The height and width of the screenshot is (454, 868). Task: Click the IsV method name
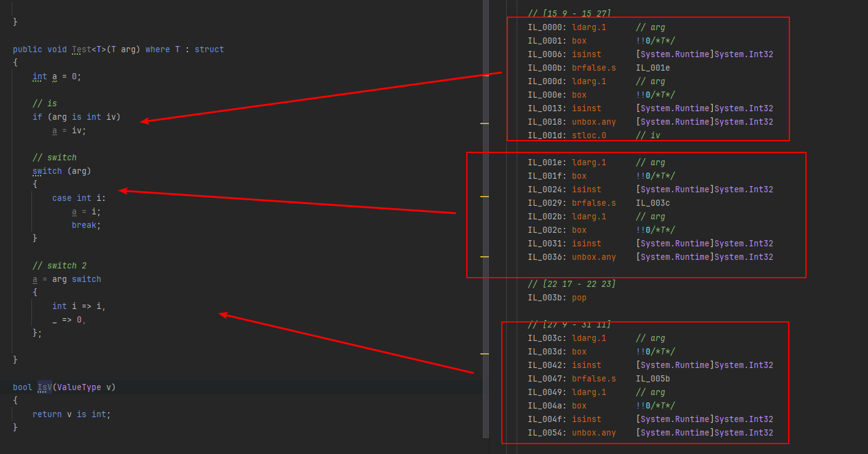coord(44,387)
